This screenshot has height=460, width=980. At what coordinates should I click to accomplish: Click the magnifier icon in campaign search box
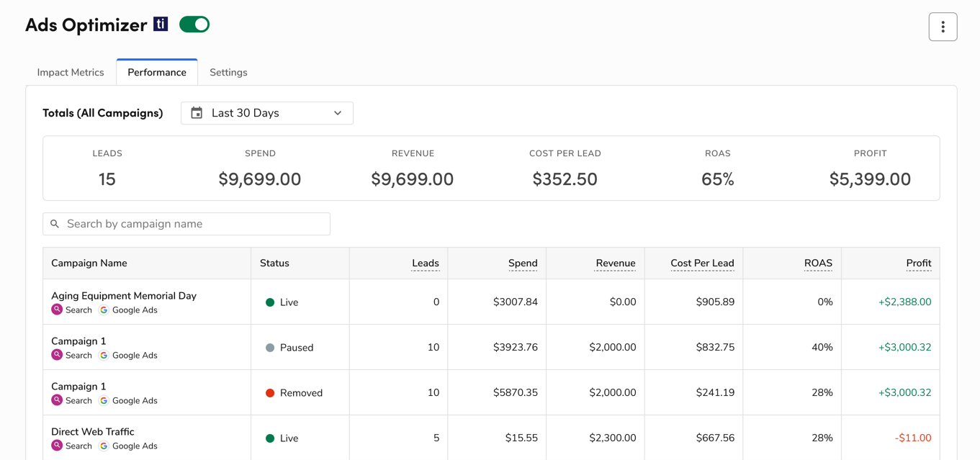click(x=55, y=224)
